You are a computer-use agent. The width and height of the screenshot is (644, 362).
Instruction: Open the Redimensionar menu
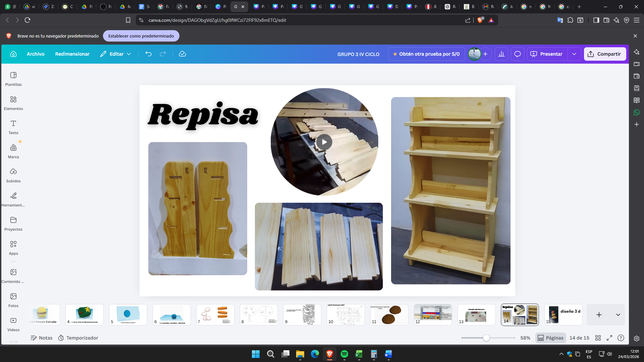[72, 54]
